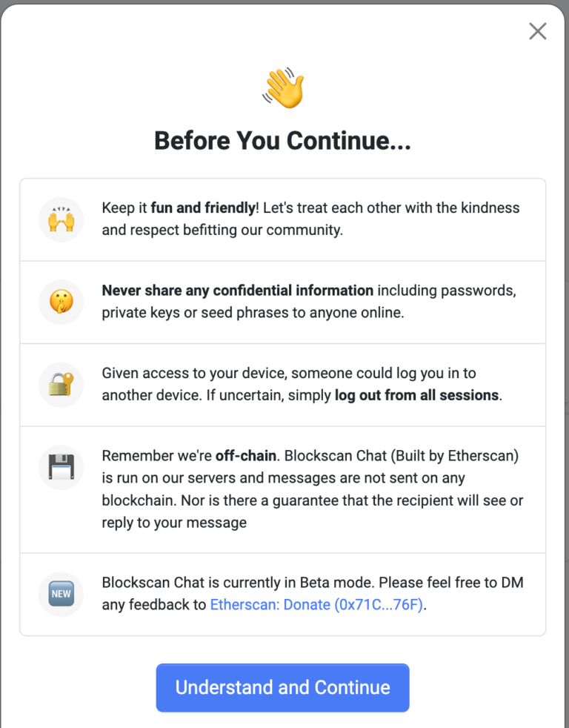569x728 pixels.
Task: Dismiss the Before You Continue dialog
Action: tap(537, 31)
